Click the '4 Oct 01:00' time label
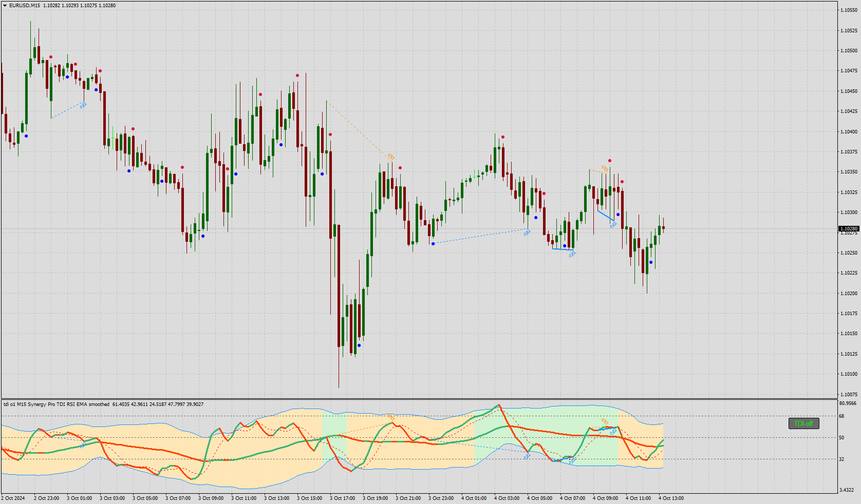This screenshot has width=861, height=504. click(474, 498)
